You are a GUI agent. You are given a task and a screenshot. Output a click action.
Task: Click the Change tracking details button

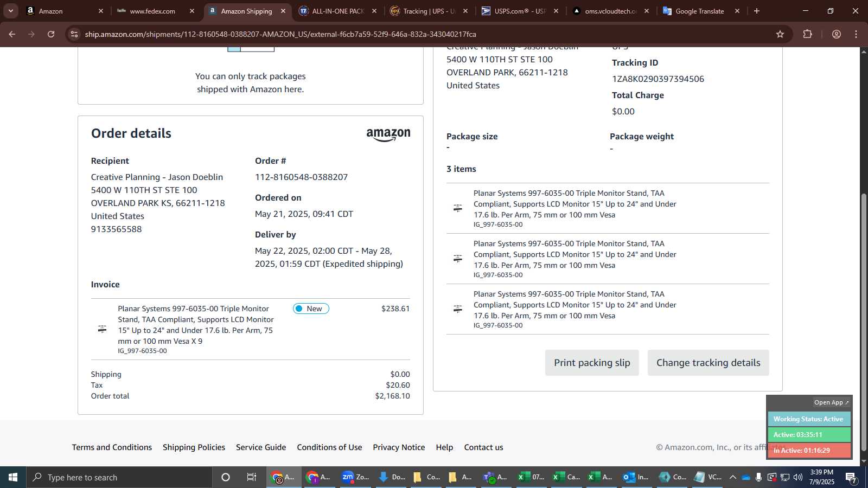tap(708, 363)
